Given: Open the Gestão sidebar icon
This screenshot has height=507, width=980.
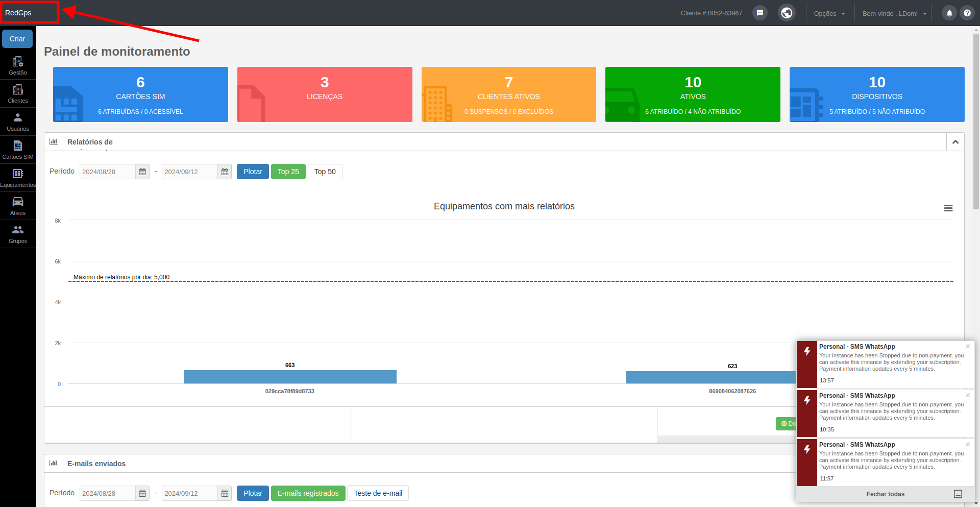Looking at the screenshot, I should click(x=18, y=65).
